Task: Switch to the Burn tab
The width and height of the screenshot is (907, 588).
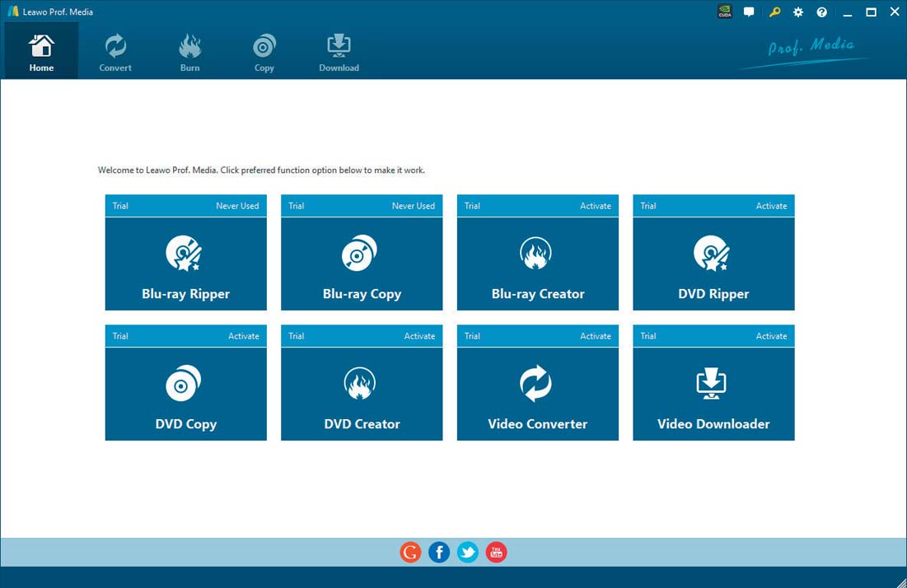Action: [189, 51]
